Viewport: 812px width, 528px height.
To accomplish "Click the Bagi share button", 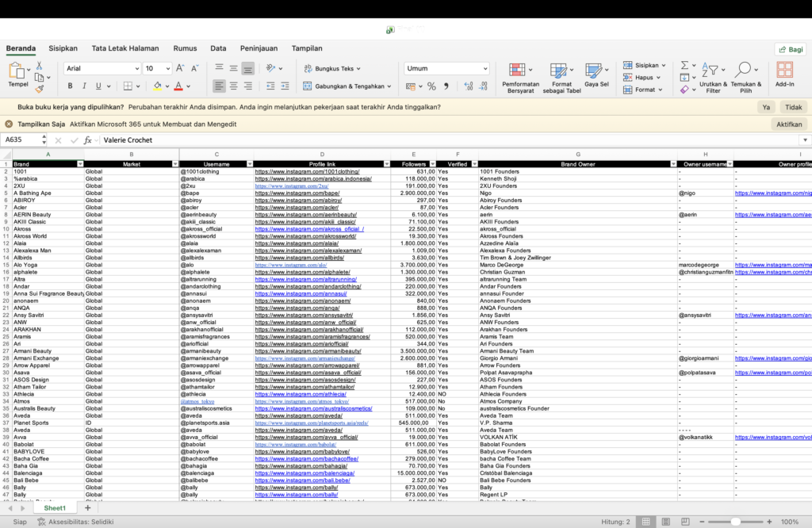I will click(791, 49).
